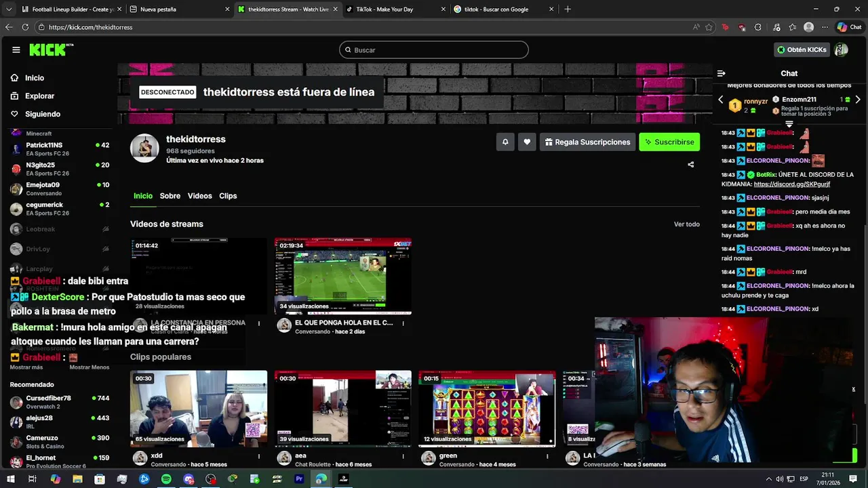Screen dimensions: 868x488
Task: Click Ver todo for stream videos
Action: (686, 224)
